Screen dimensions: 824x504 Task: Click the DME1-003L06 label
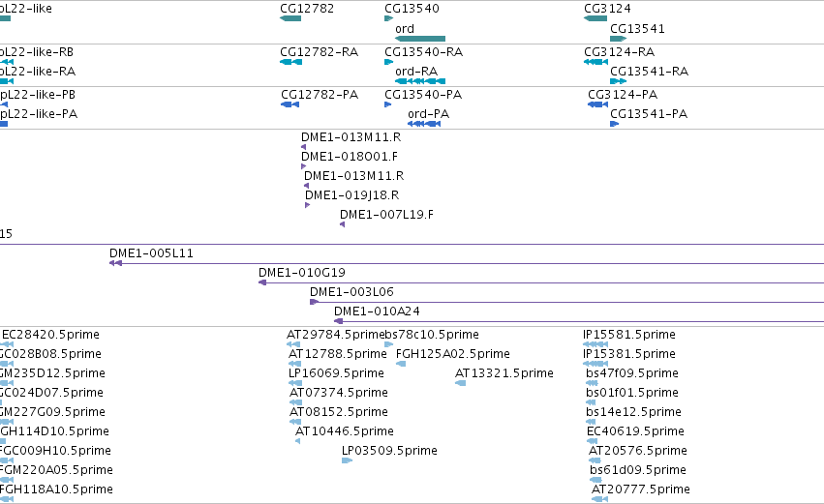[x=351, y=292]
